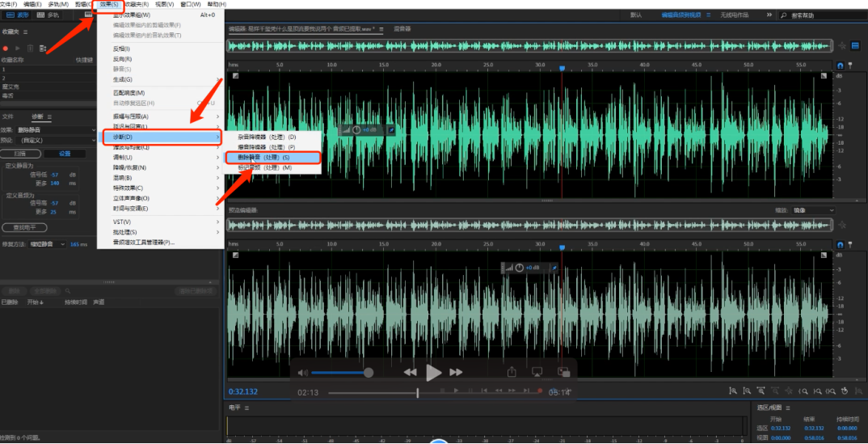Adjust the video overlay volume slider
Viewport: 868px width, 444px height.
[x=342, y=373]
